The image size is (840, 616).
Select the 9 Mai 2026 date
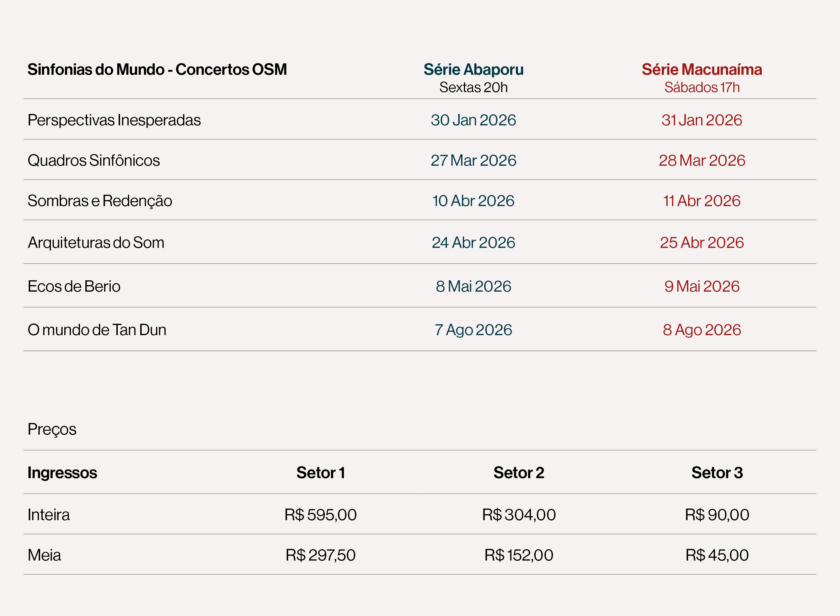[701, 286]
